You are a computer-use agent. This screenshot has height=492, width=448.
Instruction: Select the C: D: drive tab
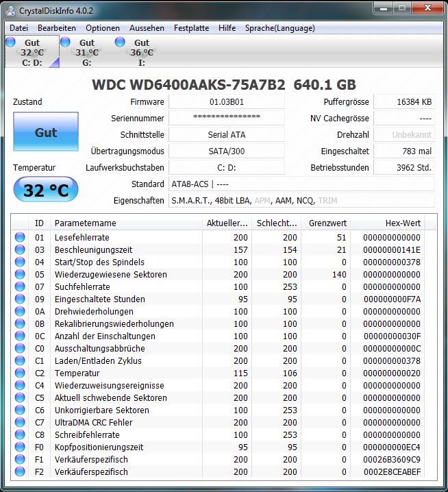(32, 52)
